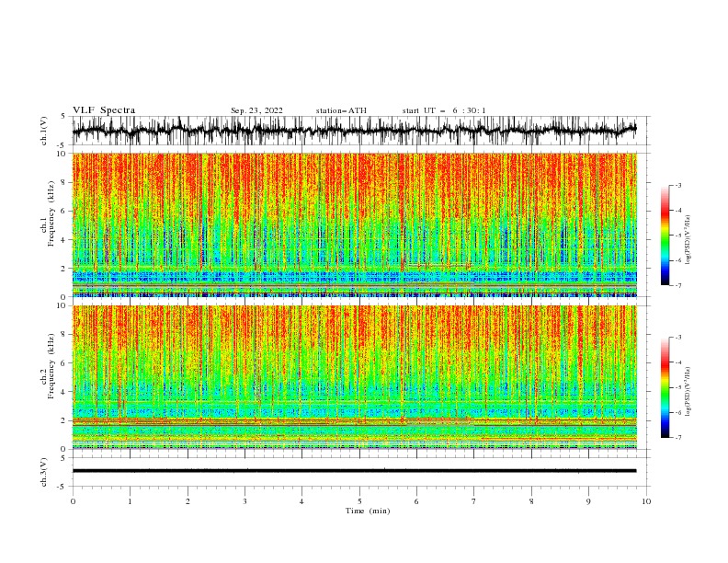Click the "-5" tick on ch.2 colorbar
728x563 pixels.
(x=677, y=387)
